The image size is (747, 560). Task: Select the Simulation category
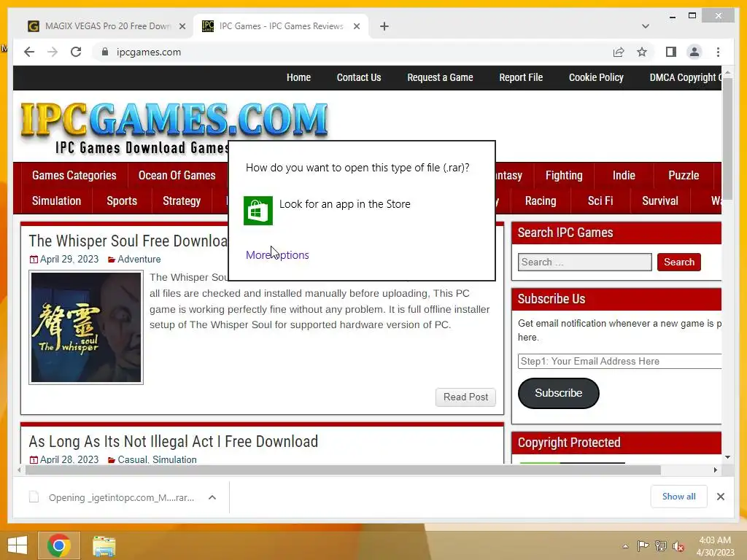coord(56,201)
